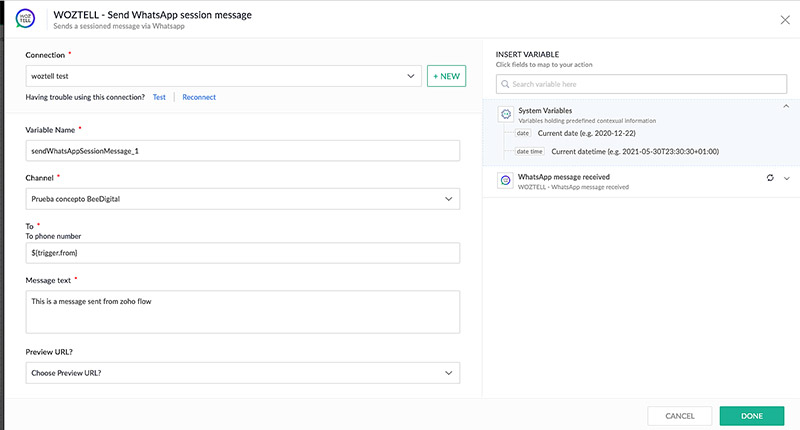800x430 pixels.
Task: Click the WhatsApp message received title
Action: coord(564,177)
